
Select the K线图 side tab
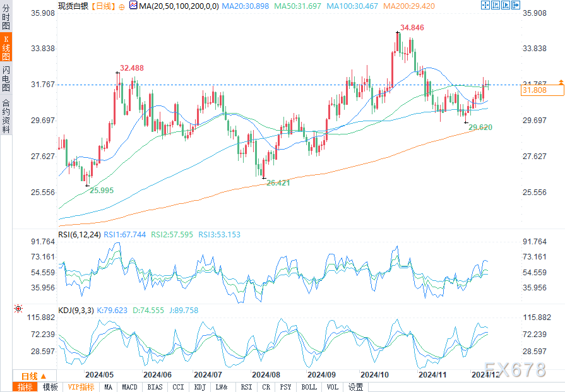(6, 48)
